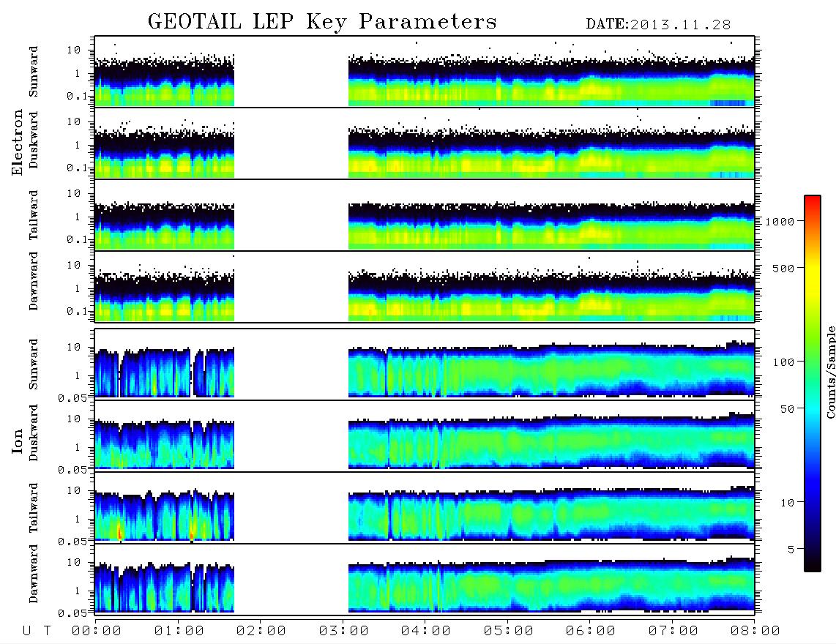Click the 04:00 time tick label
The height and width of the screenshot is (644, 836).
(x=426, y=632)
